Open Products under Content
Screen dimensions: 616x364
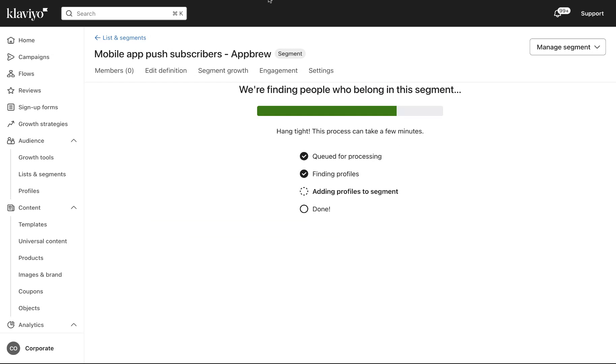point(31,258)
